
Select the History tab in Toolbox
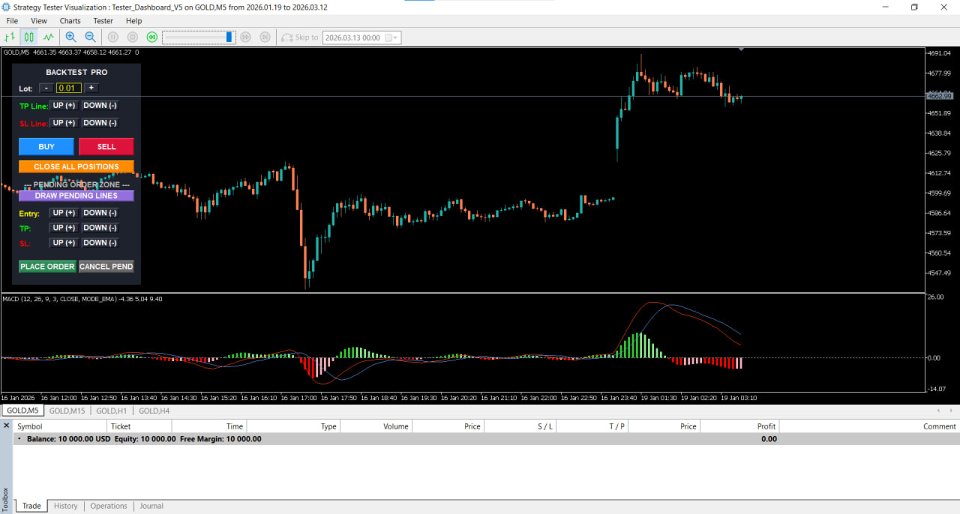coord(66,506)
